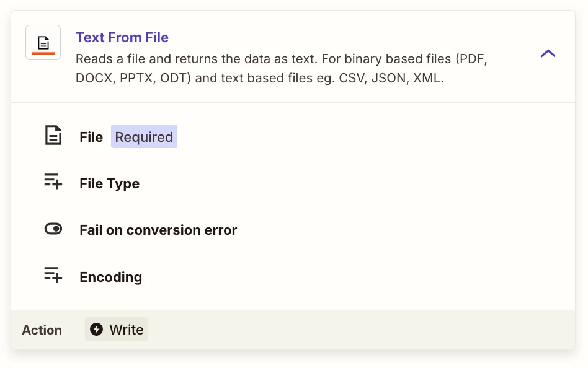Click the Action label in footer
Screen dimensions: 588x368
(42, 330)
